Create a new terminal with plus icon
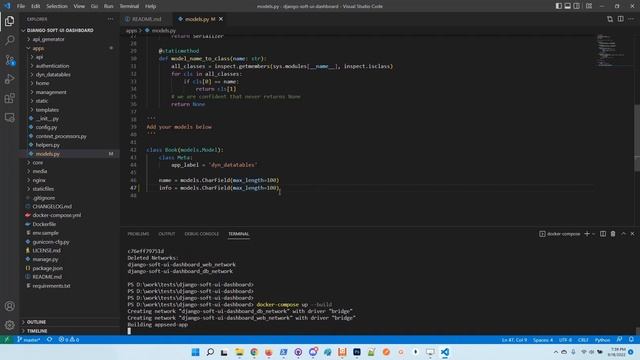640x360 pixels. coord(587,234)
